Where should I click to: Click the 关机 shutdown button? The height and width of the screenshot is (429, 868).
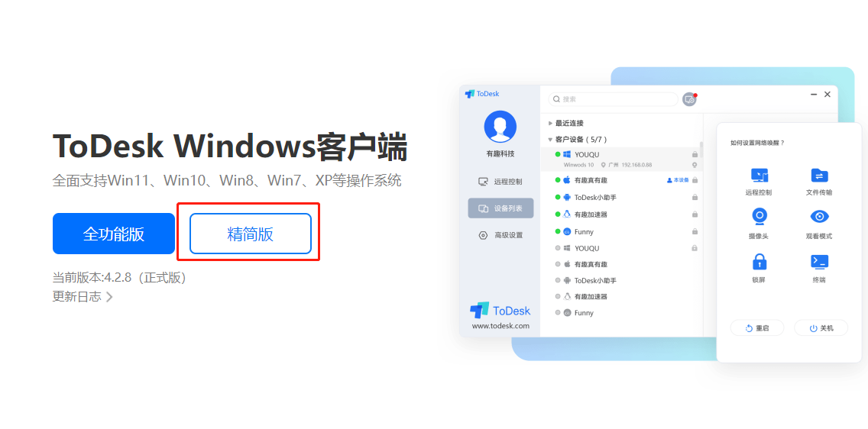pyautogui.click(x=821, y=327)
